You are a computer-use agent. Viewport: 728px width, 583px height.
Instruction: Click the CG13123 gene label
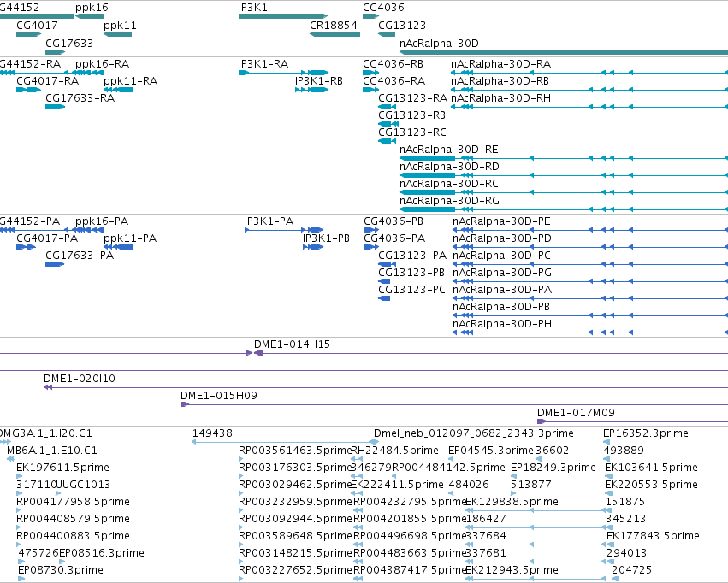[402, 26]
